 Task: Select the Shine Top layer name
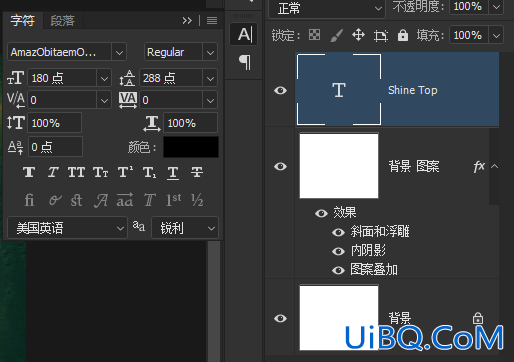(413, 90)
